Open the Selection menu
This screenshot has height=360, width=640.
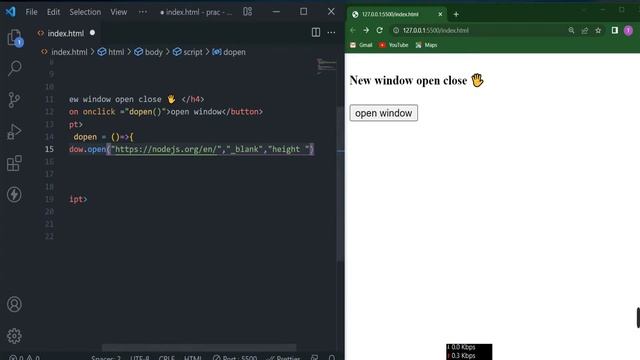coord(85,12)
